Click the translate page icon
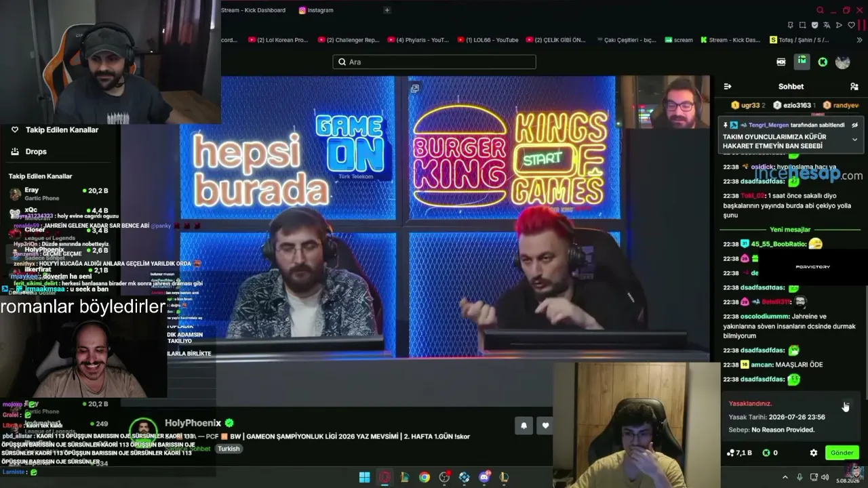The image size is (868, 488). (x=827, y=25)
